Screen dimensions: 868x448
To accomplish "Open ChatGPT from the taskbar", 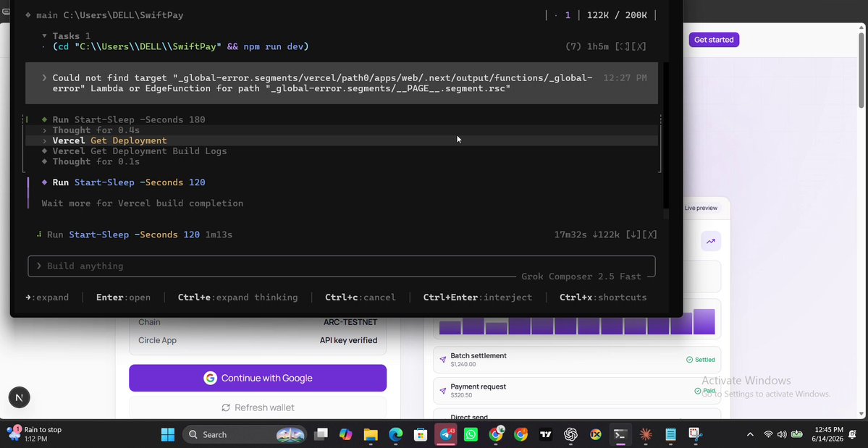I will coord(570,435).
